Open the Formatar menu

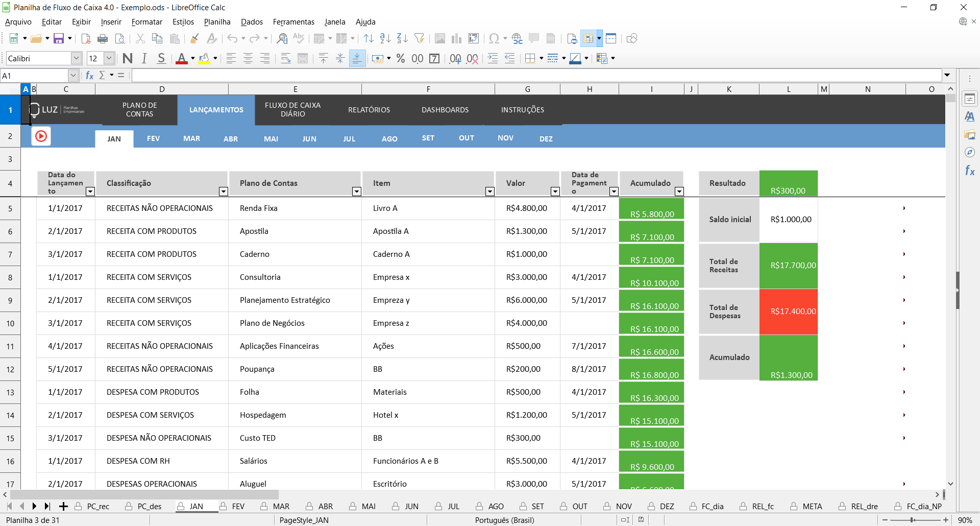[x=146, y=22]
